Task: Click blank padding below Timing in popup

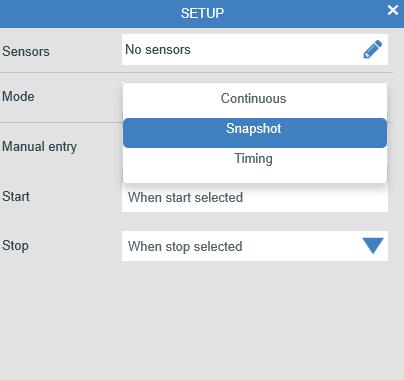Action: (255, 176)
